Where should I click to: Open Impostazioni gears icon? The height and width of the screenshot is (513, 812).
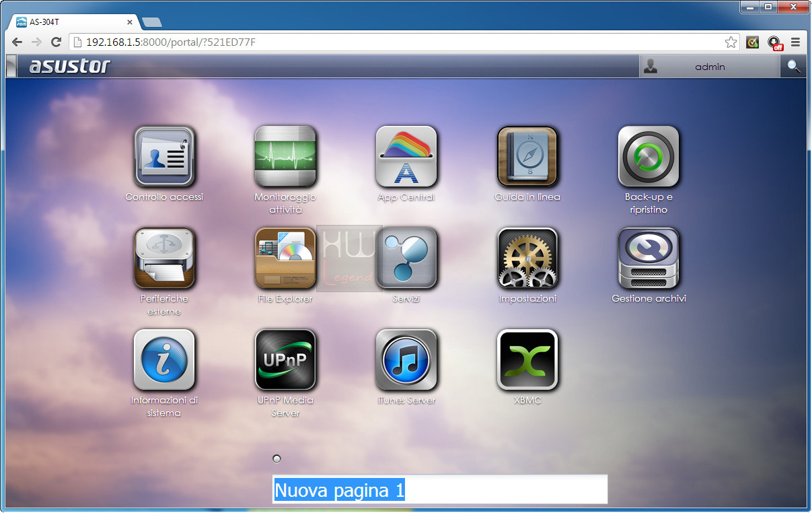(527, 258)
